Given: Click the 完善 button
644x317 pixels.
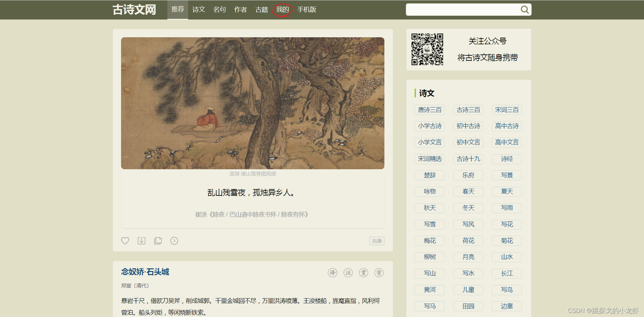Looking at the screenshot, I should (x=377, y=241).
